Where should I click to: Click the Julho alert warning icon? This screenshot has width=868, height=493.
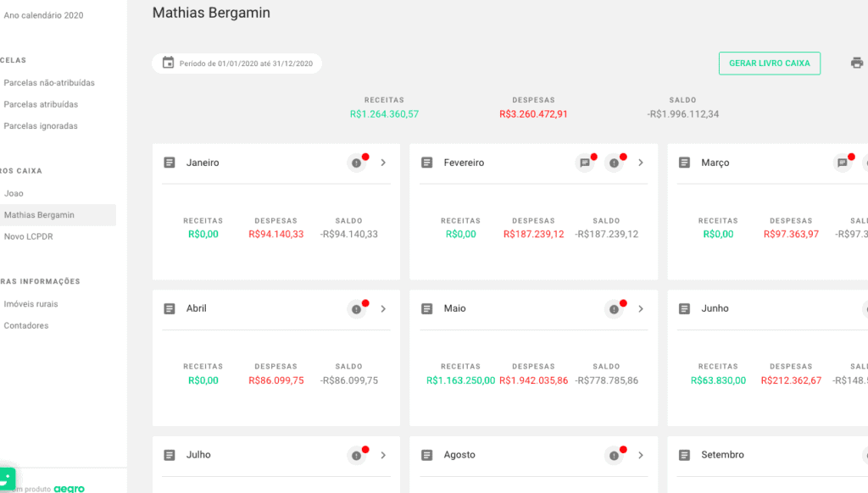tap(356, 456)
